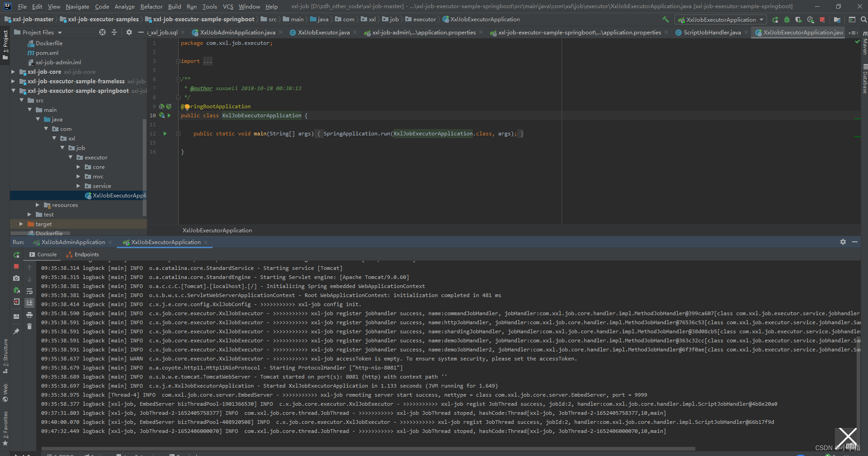Open the Favorites tool window
This screenshot has height=456, width=868.
coord(5,427)
